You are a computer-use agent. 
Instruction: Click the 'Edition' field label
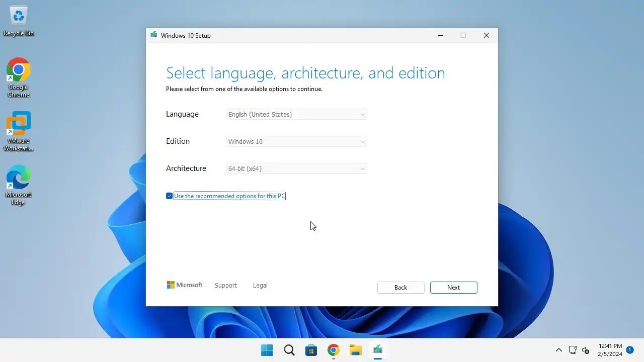pos(178,141)
